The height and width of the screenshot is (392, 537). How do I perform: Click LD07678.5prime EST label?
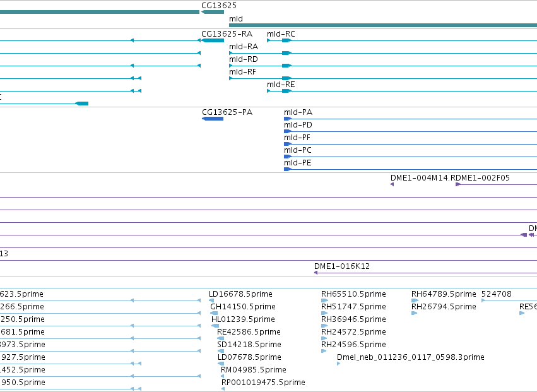pos(249,357)
